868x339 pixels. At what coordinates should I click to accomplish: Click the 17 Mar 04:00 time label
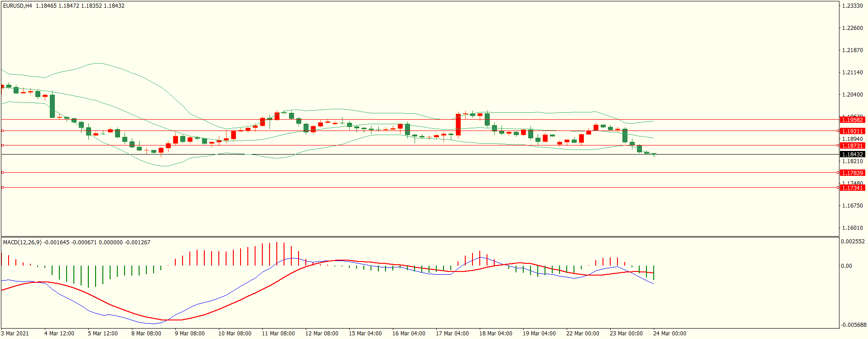point(452,334)
